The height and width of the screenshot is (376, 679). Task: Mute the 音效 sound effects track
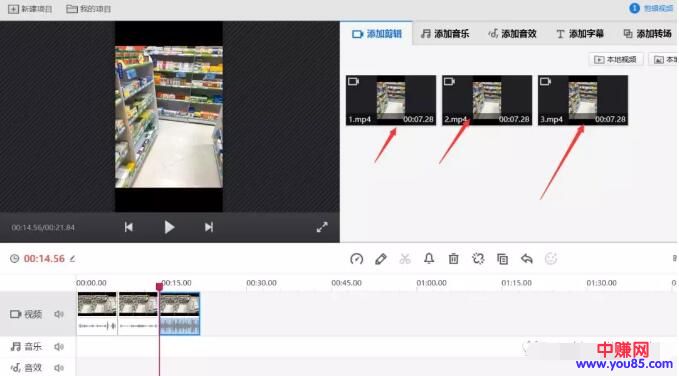click(x=59, y=368)
